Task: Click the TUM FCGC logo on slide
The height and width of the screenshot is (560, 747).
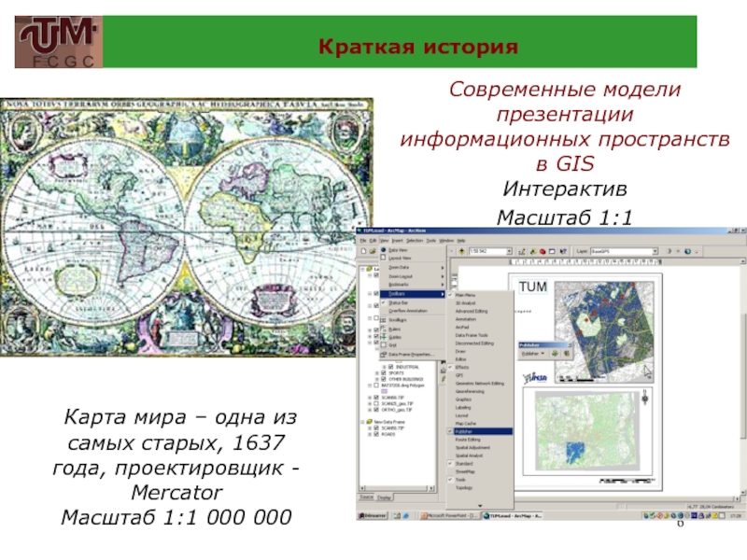Action: coord(59,42)
